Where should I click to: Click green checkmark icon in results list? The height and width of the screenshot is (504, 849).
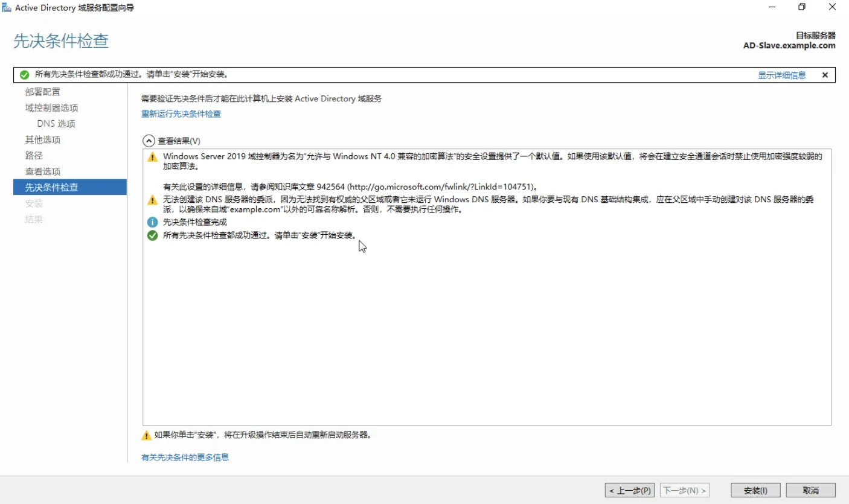153,235
